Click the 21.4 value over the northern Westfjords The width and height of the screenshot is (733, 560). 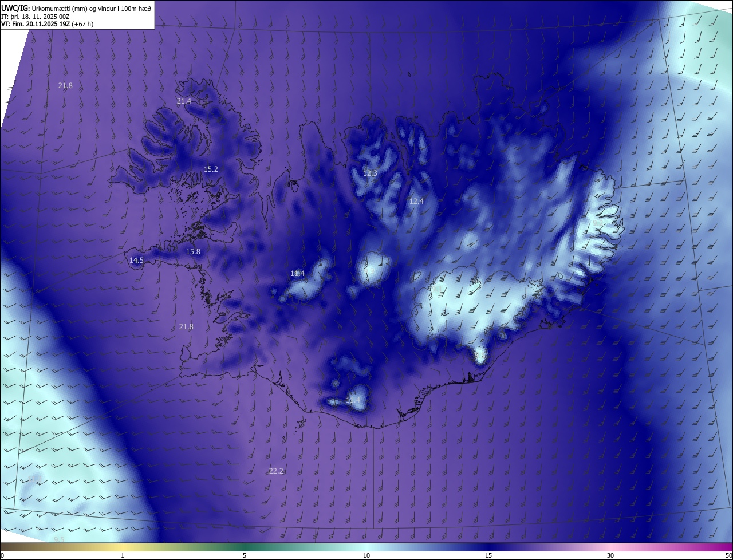tap(184, 101)
